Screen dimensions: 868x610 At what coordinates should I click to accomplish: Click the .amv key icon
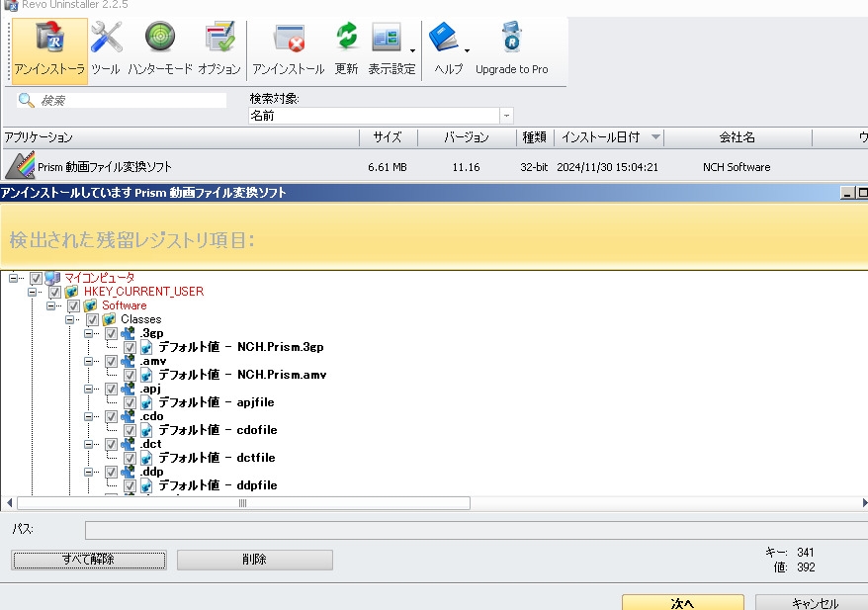click(128, 361)
